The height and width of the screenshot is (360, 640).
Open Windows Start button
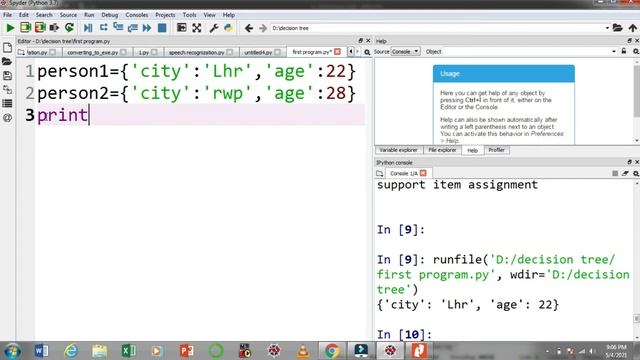(x=12, y=351)
